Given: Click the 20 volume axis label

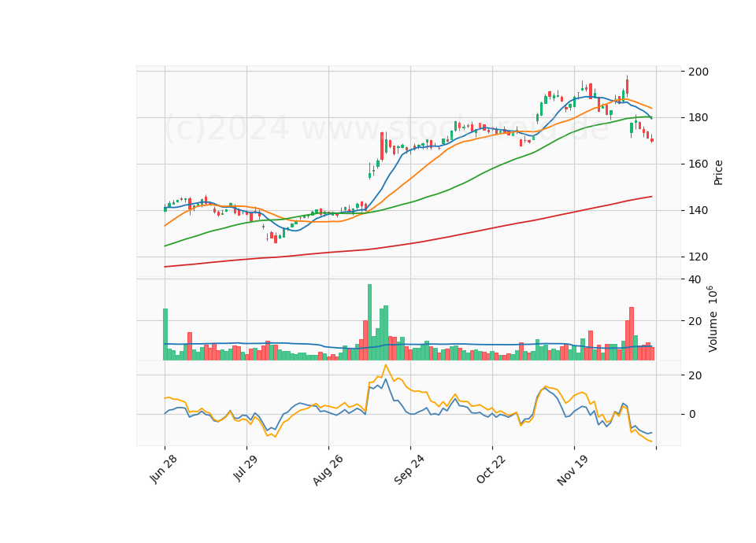Looking at the screenshot, I should coord(695,321).
